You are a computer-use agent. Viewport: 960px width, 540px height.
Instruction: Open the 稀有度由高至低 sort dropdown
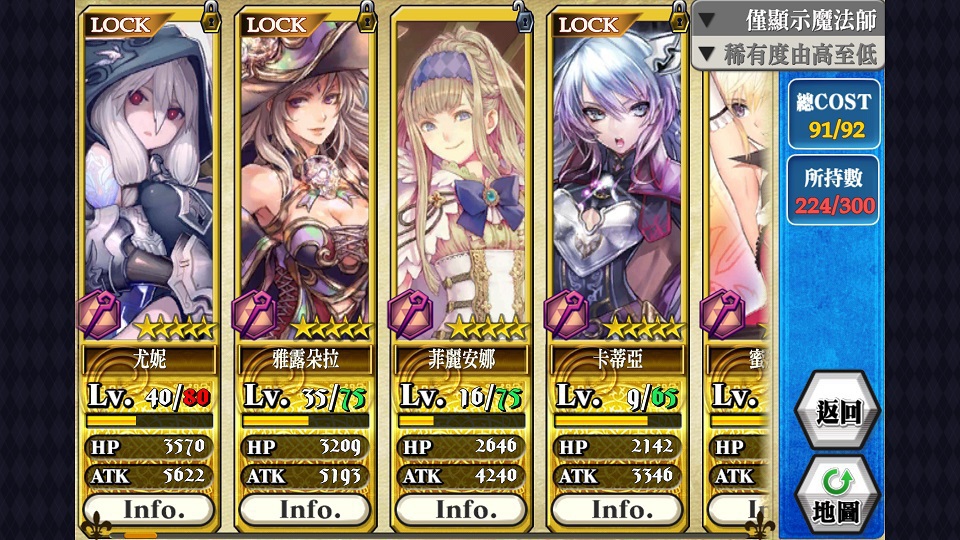(788, 54)
